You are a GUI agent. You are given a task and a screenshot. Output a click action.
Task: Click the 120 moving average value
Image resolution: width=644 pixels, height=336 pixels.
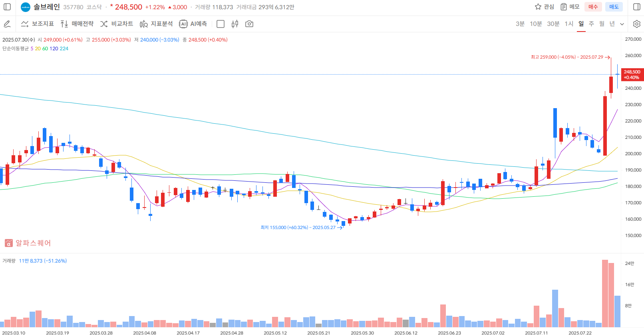tap(54, 48)
